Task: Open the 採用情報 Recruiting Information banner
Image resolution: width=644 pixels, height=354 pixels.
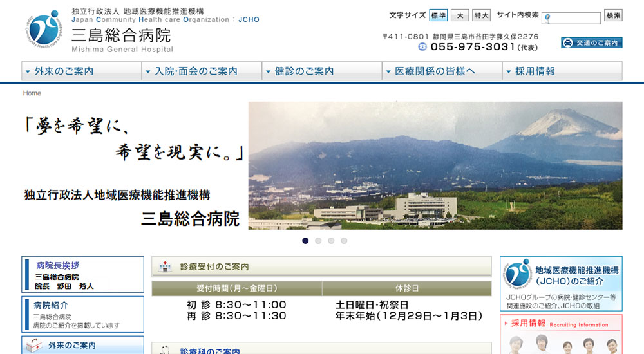Action: point(561,334)
